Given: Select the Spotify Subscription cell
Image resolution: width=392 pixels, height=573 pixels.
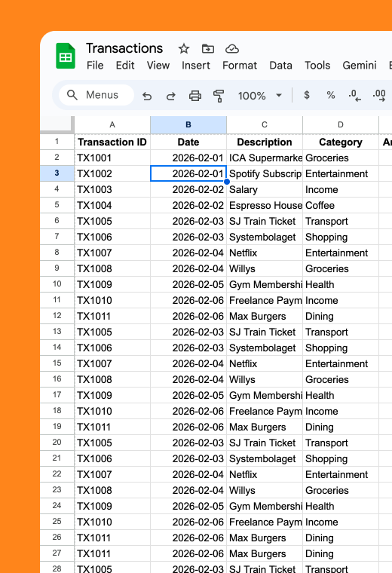Looking at the screenshot, I should click(265, 173).
